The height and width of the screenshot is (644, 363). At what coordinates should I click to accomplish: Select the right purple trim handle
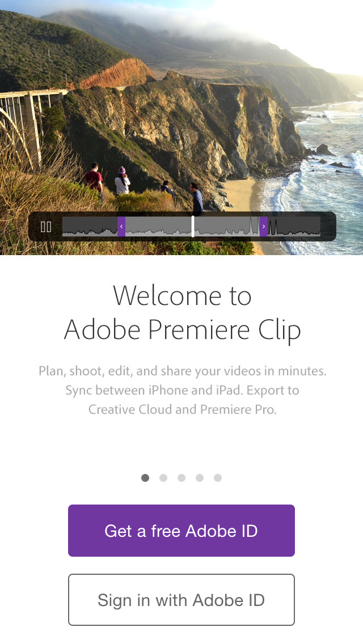264,227
